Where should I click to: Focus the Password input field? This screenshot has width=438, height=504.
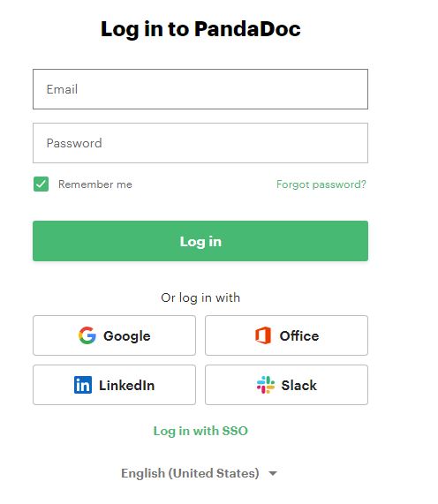[x=200, y=143]
